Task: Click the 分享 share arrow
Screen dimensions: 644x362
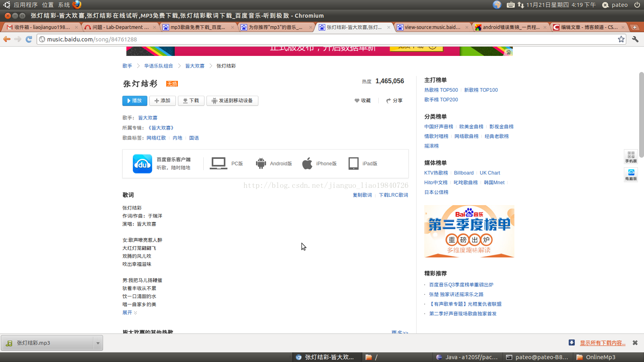Action: coord(394,101)
